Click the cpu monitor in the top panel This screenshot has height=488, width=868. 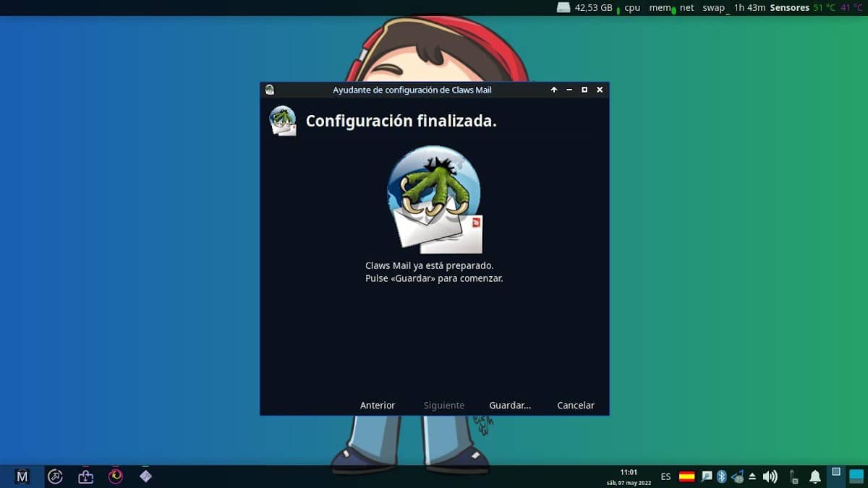click(x=631, y=8)
